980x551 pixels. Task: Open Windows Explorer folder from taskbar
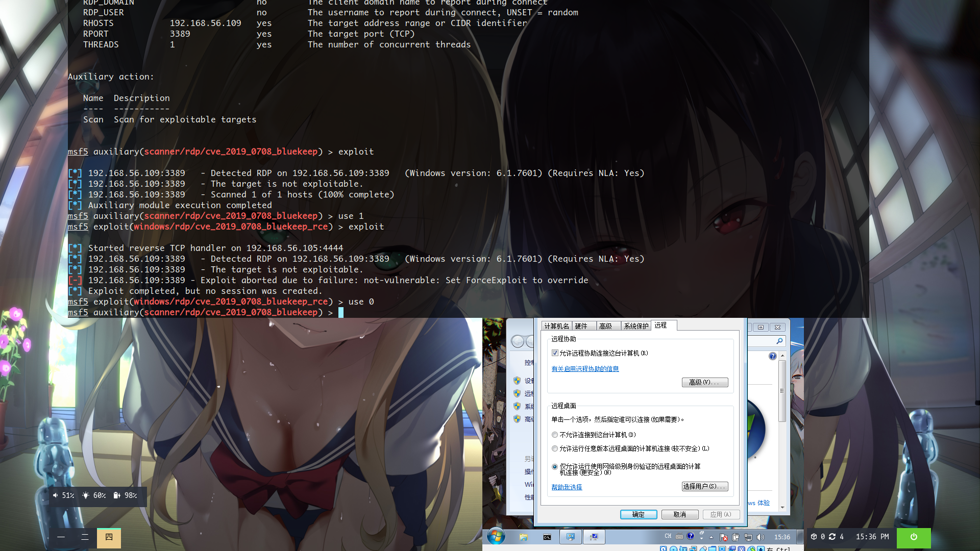click(x=523, y=537)
